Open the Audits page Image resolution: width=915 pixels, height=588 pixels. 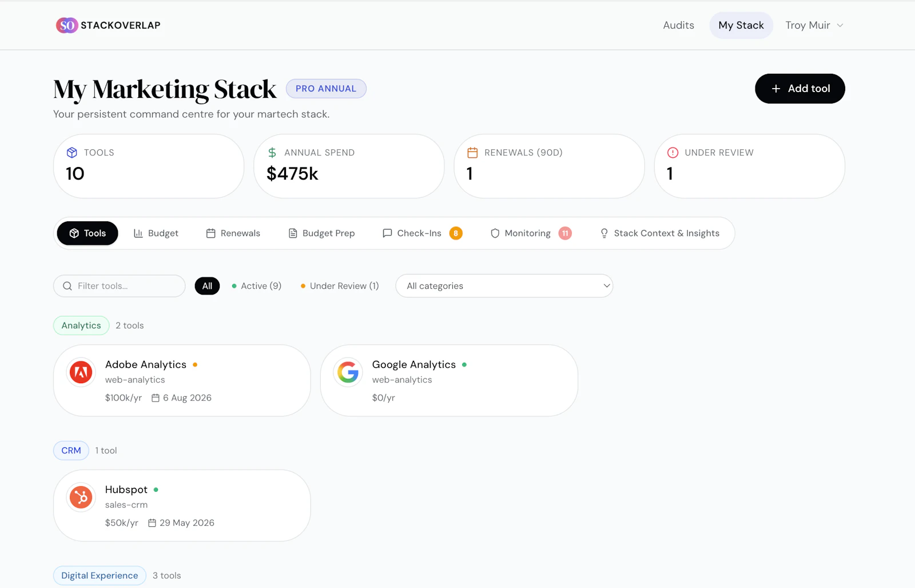678,25
